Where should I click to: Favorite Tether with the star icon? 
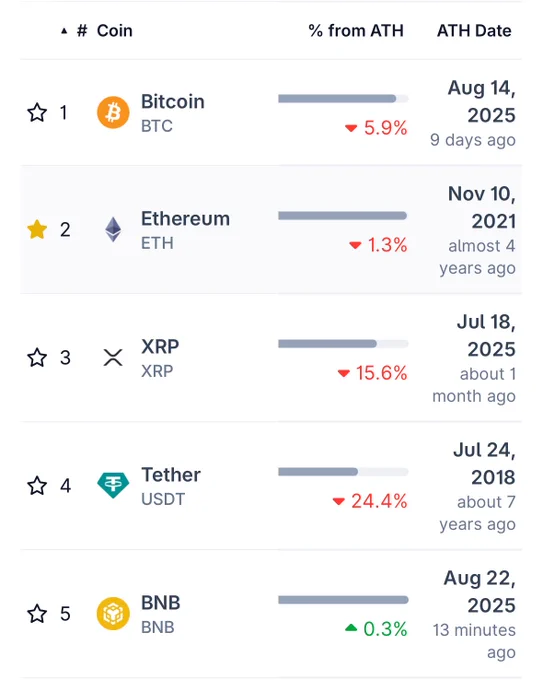coord(37,485)
